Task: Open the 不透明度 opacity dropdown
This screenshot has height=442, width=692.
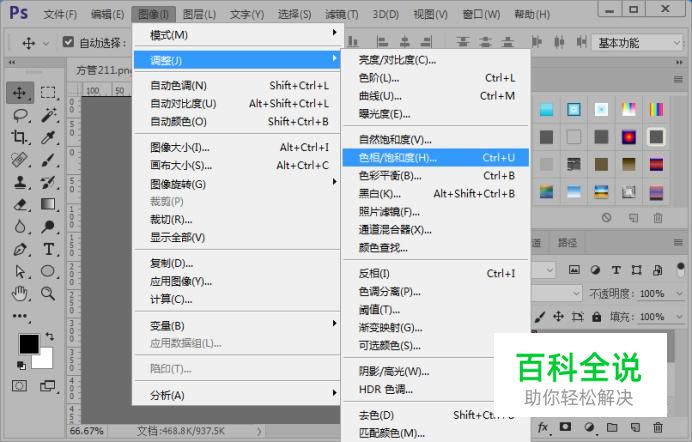Action: click(x=679, y=293)
